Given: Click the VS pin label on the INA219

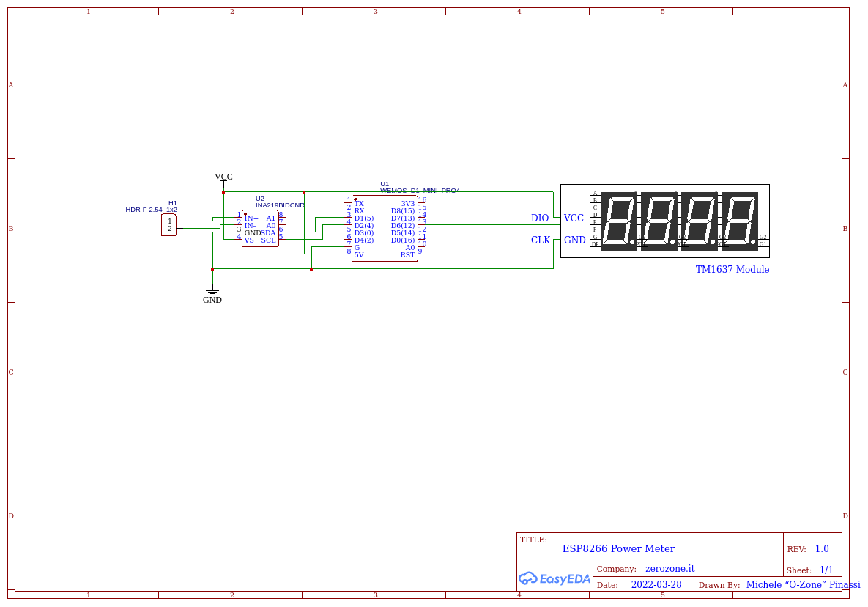Looking at the screenshot, I should [x=249, y=240].
